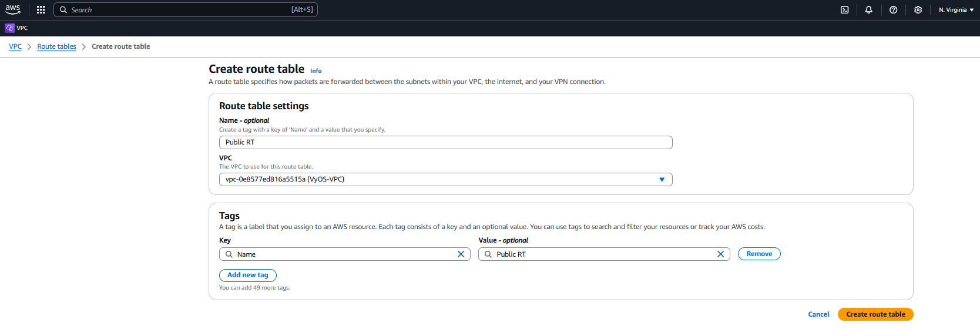Viewport: 980px width, 336px height.
Task: Expand the N. Virginia region selector
Action: point(956,10)
